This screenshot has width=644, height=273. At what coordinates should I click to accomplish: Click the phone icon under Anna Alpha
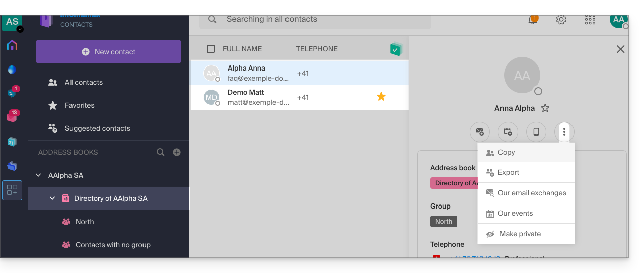coord(536,132)
